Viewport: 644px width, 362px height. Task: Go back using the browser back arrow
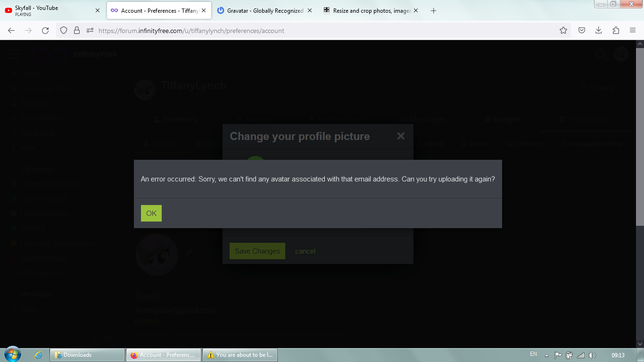coord(11,31)
